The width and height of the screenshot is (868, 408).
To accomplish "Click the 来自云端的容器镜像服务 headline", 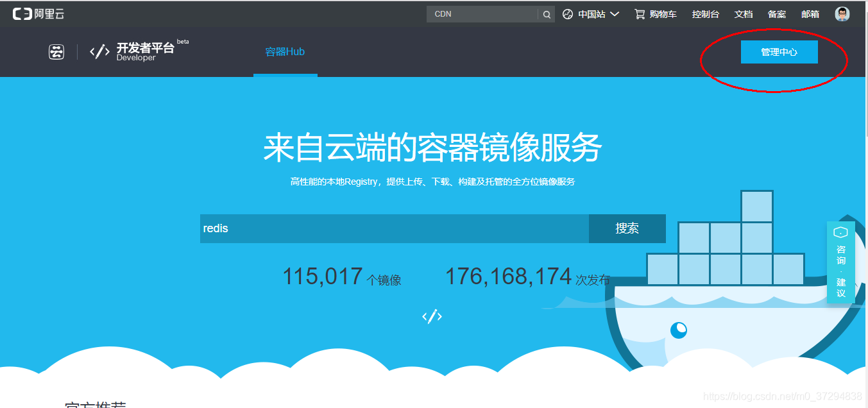I will pos(432,148).
